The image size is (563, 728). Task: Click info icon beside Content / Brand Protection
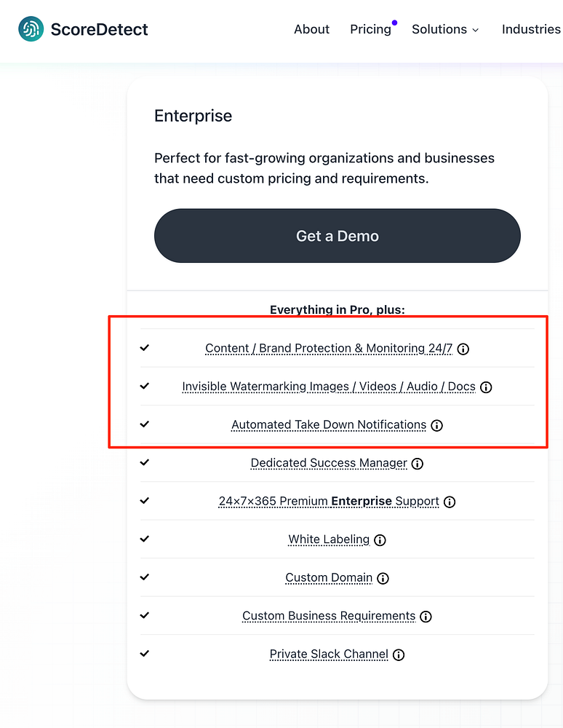click(x=463, y=349)
